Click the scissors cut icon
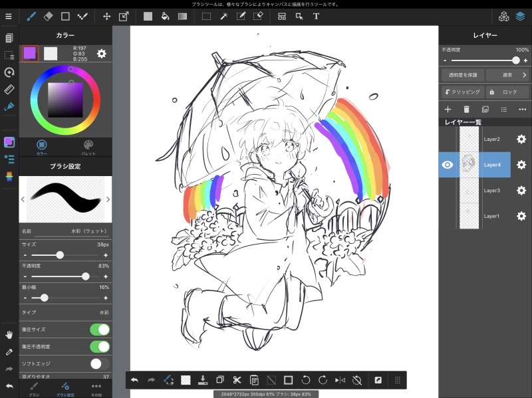This screenshot has width=532, height=398. point(237,380)
